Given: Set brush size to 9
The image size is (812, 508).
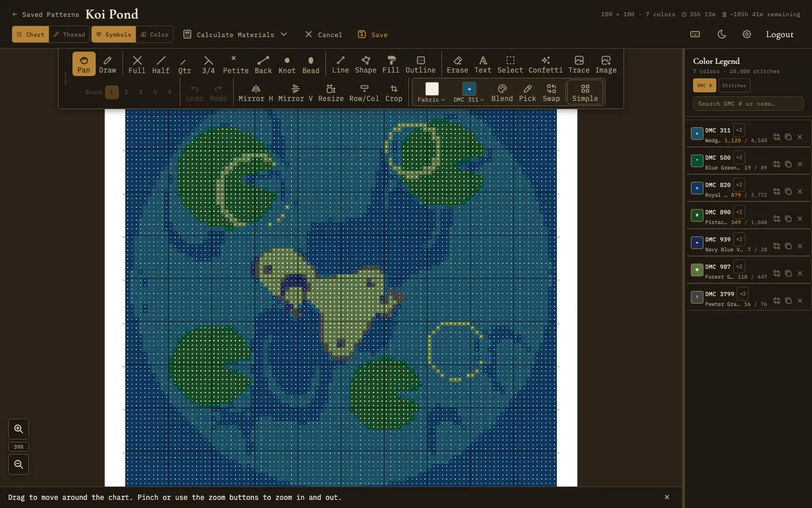Looking at the screenshot, I should tap(169, 92).
